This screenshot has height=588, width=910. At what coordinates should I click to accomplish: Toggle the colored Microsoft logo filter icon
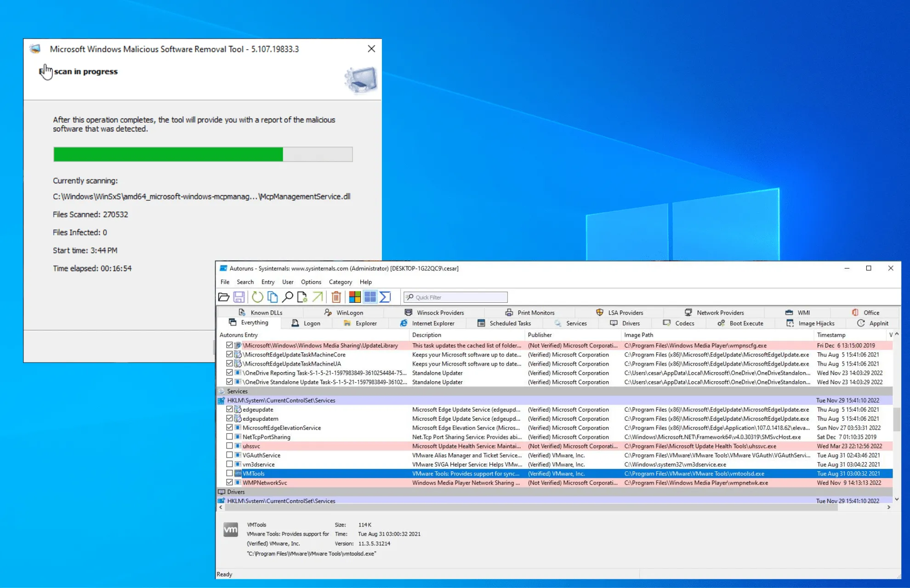tap(355, 297)
